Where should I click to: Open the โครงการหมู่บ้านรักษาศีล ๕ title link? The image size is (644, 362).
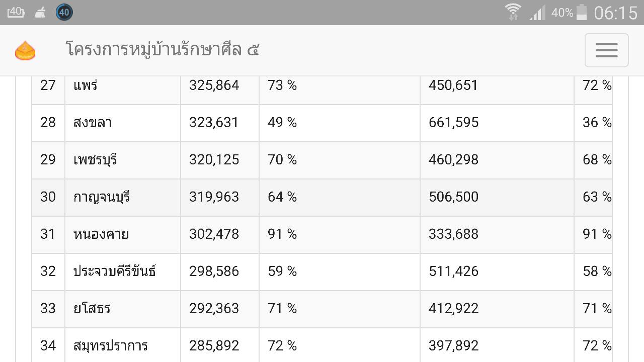[163, 50]
